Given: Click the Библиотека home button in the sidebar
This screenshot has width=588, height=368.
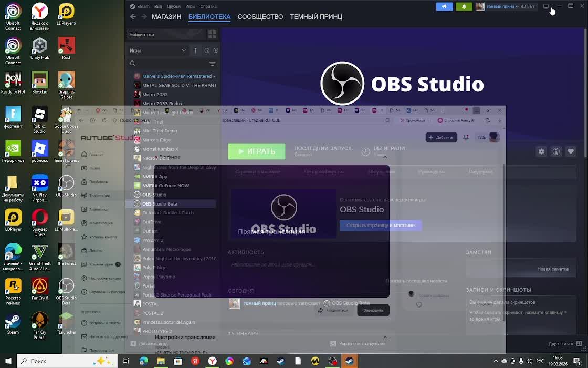Looking at the screenshot, I should click(x=166, y=34).
